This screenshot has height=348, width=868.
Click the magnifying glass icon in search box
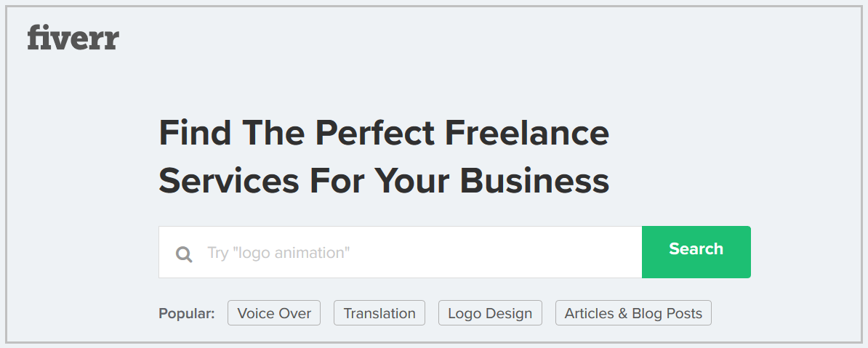[184, 254]
